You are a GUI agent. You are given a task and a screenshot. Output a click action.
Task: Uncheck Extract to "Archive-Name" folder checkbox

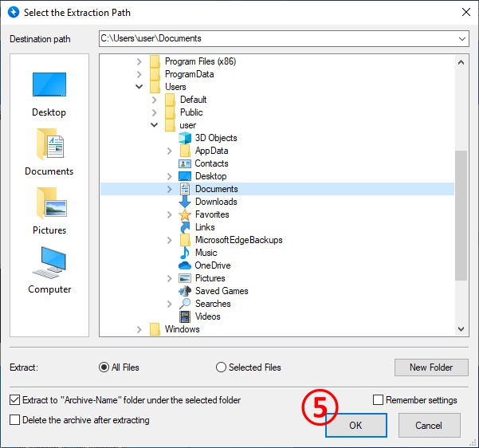point(14,400)
